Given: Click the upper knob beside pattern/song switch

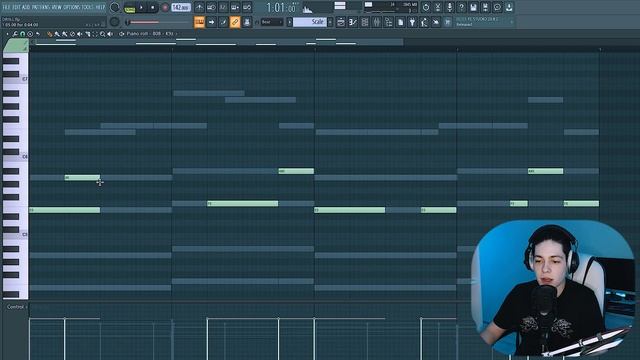Looking at the screenshot, I should click(x=115, y=7).
